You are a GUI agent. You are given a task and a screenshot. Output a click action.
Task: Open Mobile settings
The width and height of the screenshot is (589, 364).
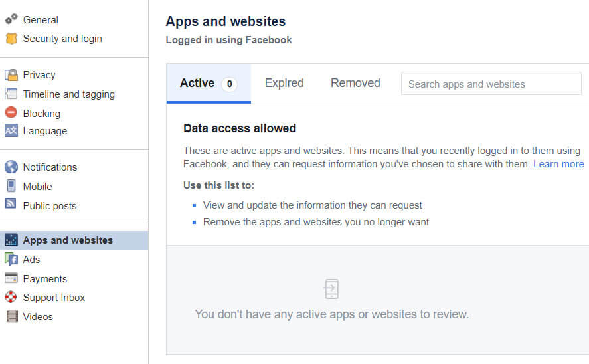click(x=38, y=187)
